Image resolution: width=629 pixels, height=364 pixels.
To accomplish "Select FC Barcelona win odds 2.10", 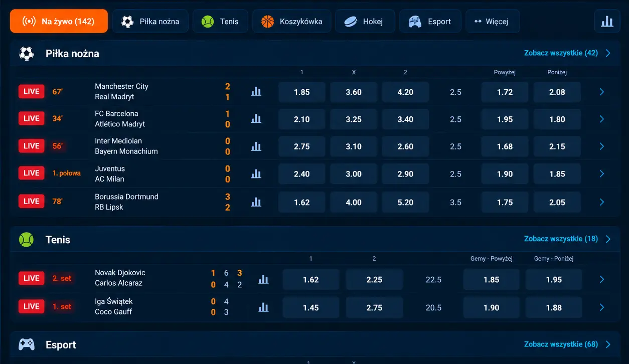I will tap(302, 119).
